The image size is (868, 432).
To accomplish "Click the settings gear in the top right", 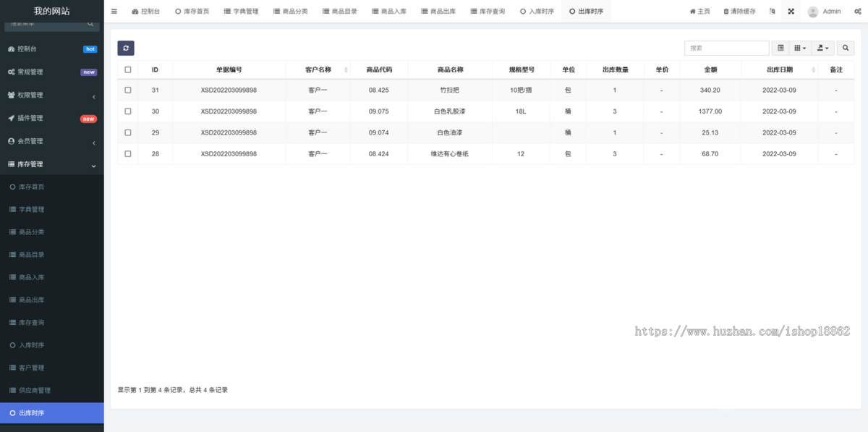I will (858, 11).
